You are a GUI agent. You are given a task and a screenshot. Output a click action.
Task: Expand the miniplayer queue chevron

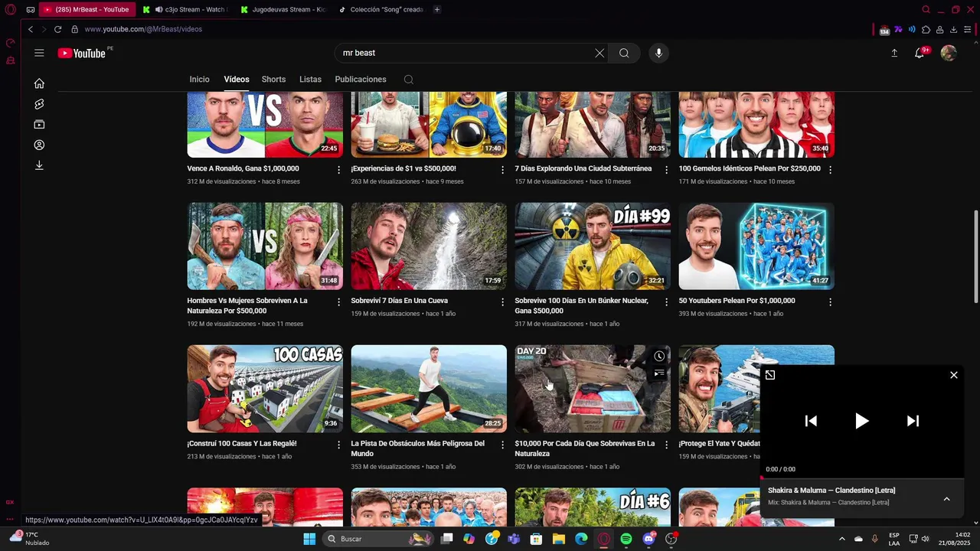[946, 499]
